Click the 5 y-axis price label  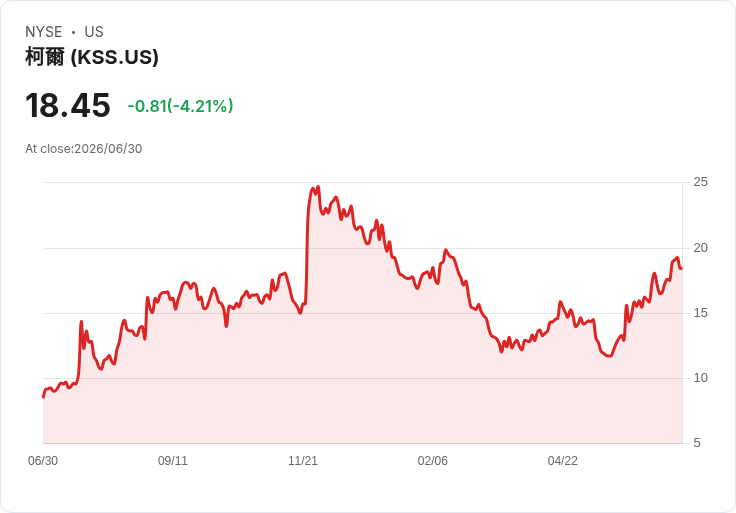point(697,443)
